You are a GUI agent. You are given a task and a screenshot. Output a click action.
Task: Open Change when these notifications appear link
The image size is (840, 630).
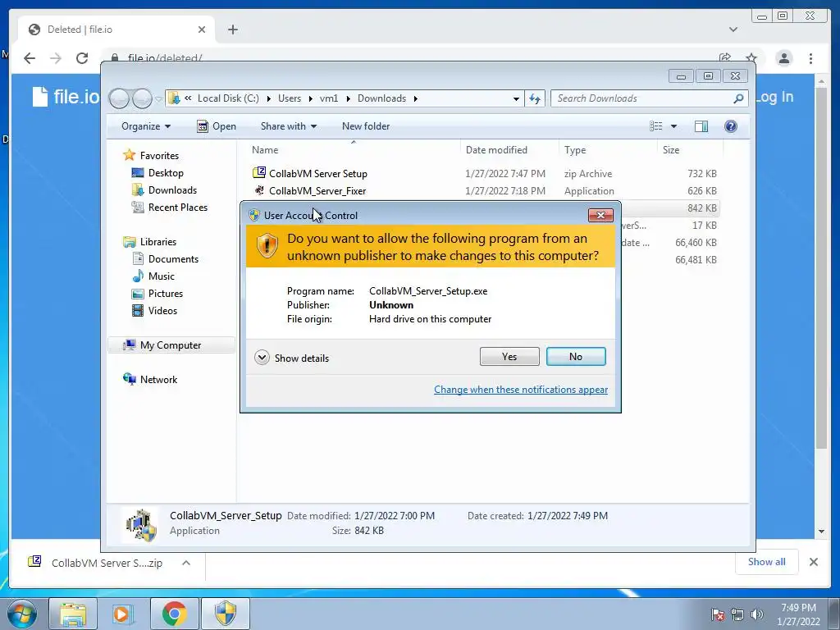pyautogui.click(x=521, y=390)
